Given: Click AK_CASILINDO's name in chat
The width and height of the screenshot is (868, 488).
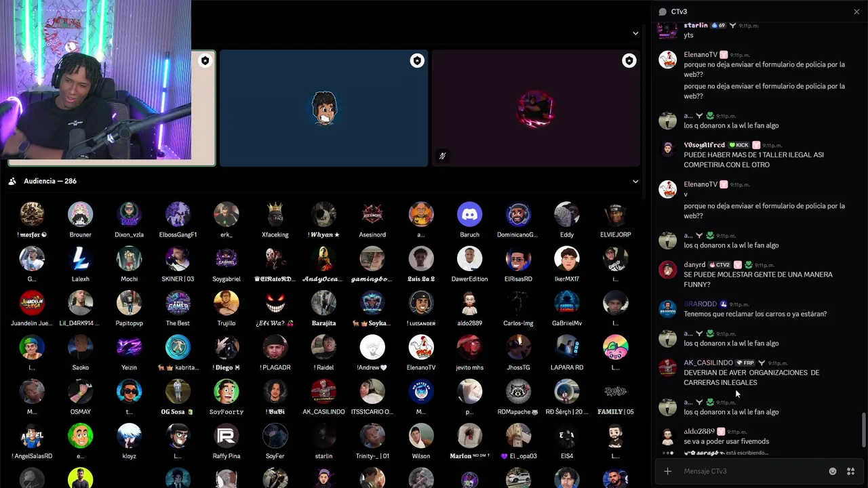Looking at the screenshot, I should [708, 363].
